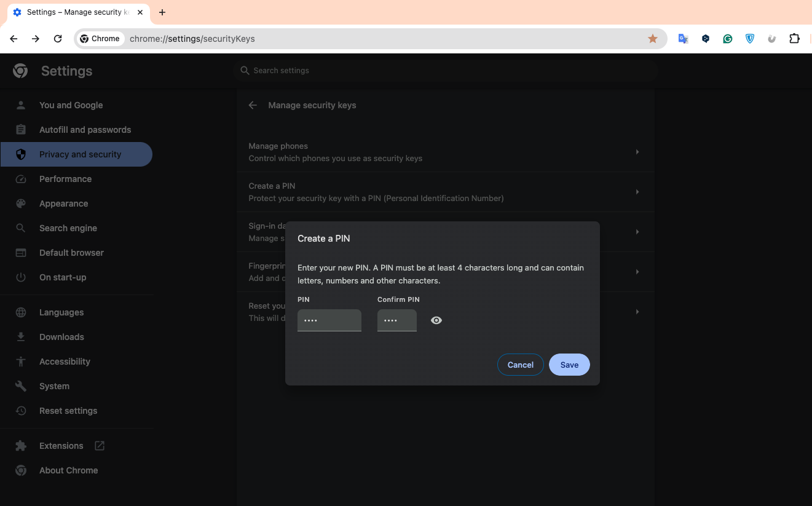Open the Google Translate extension icon

pyautogui.click(x=683, y=39)
